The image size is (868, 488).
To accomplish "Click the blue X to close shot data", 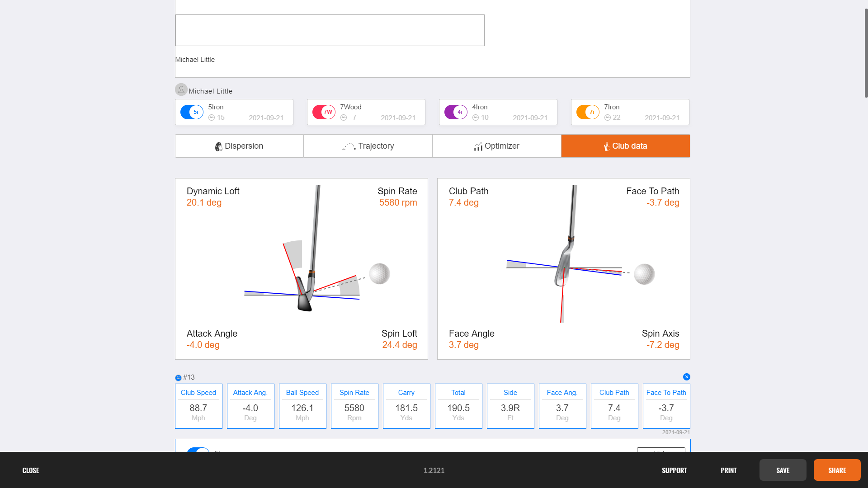I will pyautogui.click(x=686, y=377).
